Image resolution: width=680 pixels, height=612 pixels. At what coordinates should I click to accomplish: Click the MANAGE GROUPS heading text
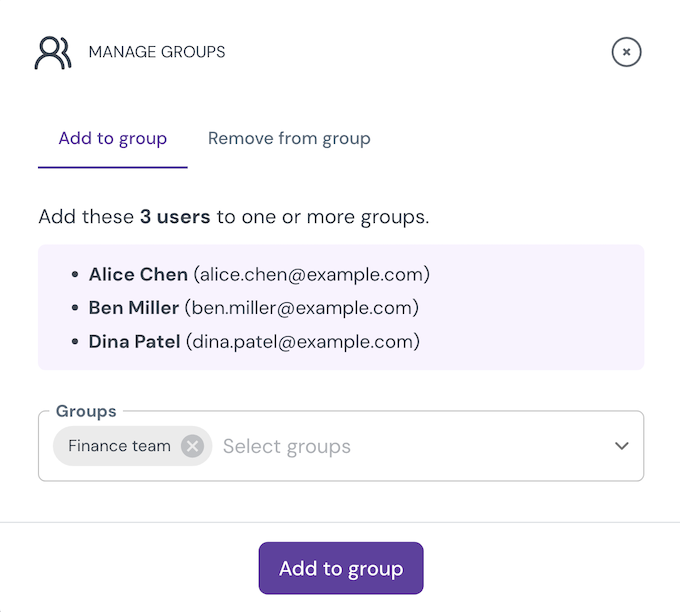click(x=157, y=52)
